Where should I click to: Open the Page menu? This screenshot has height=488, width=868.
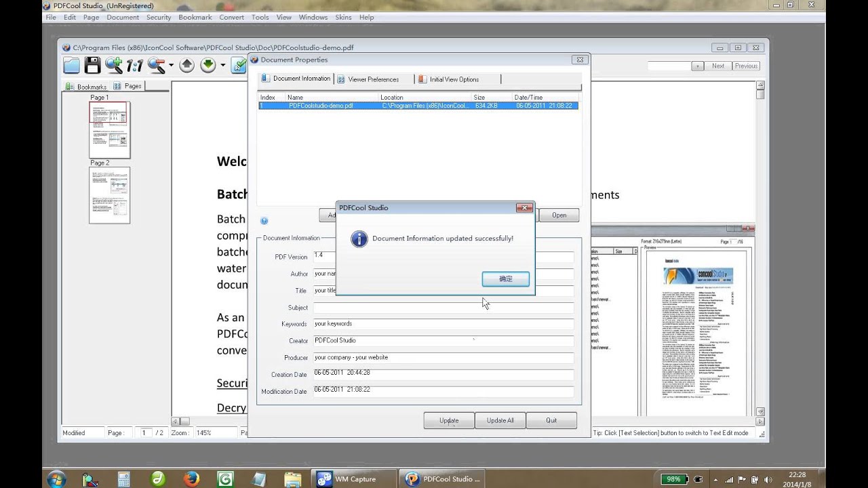pyautogui.click(x=91, y=17)
